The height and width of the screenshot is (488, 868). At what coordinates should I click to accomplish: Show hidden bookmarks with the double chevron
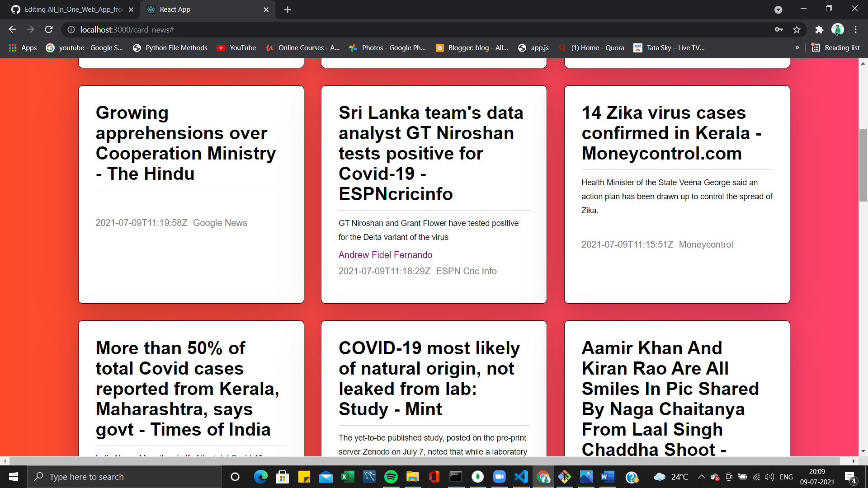pyautogui.click(x=797, y=47)
